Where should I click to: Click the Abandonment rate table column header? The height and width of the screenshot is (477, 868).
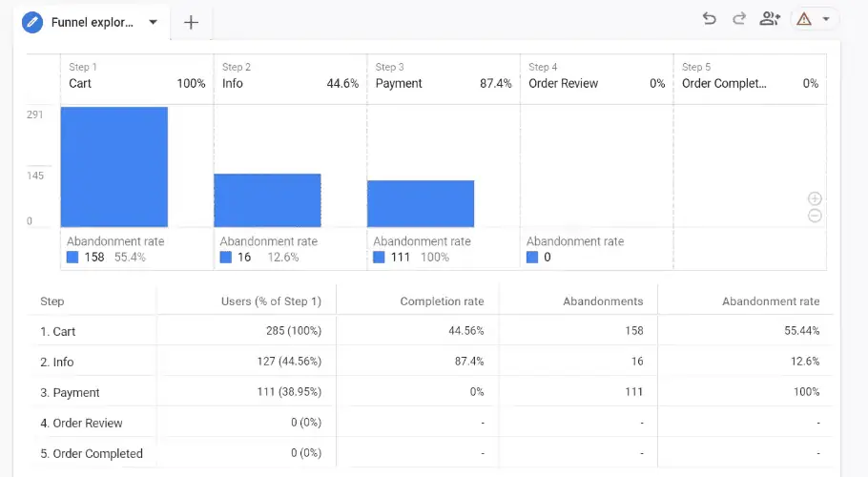pyautogui.click(x=771, y=301)
